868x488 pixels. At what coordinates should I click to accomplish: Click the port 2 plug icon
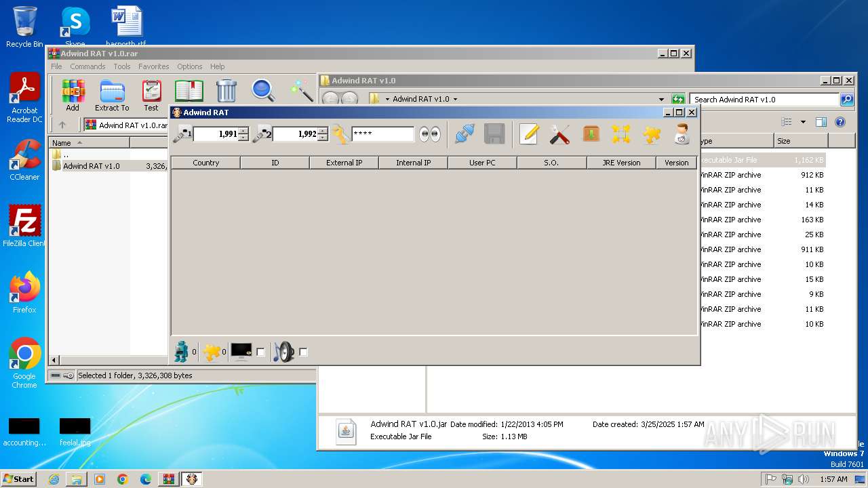262,134
